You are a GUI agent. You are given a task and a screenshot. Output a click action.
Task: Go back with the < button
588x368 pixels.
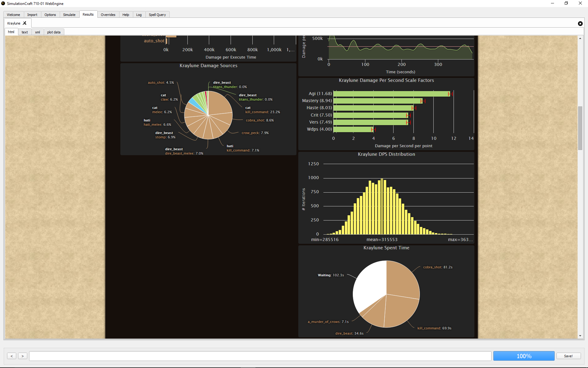pyautogui.click(x=12, y=356)
